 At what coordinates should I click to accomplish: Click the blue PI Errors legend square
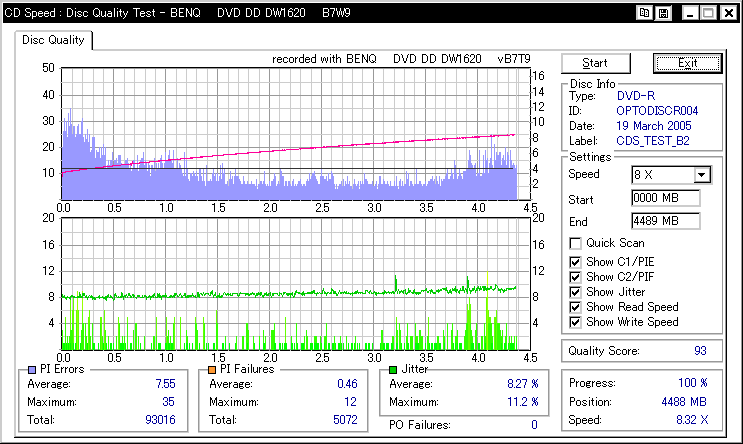(30, 369)
